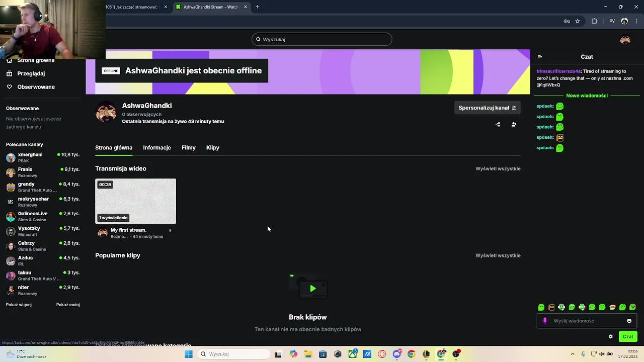The width and height of the screenshot is (644, 362).
Task: Open the saved passwords key icon
Action: coord(567,21)
